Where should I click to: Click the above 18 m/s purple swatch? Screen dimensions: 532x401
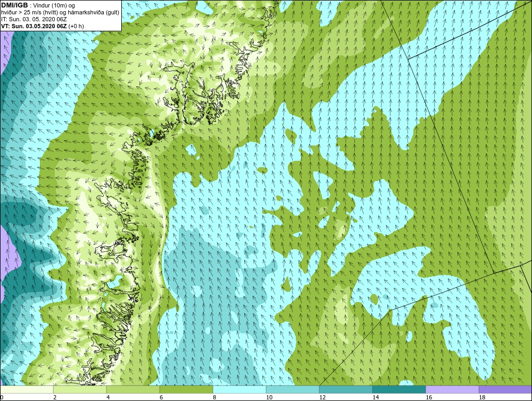click(x=505, y=389)
